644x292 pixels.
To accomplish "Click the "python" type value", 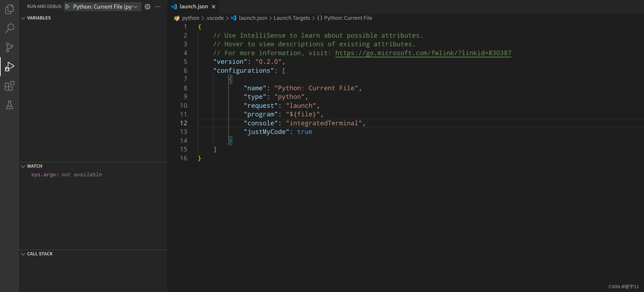I will tap(289, 97).
